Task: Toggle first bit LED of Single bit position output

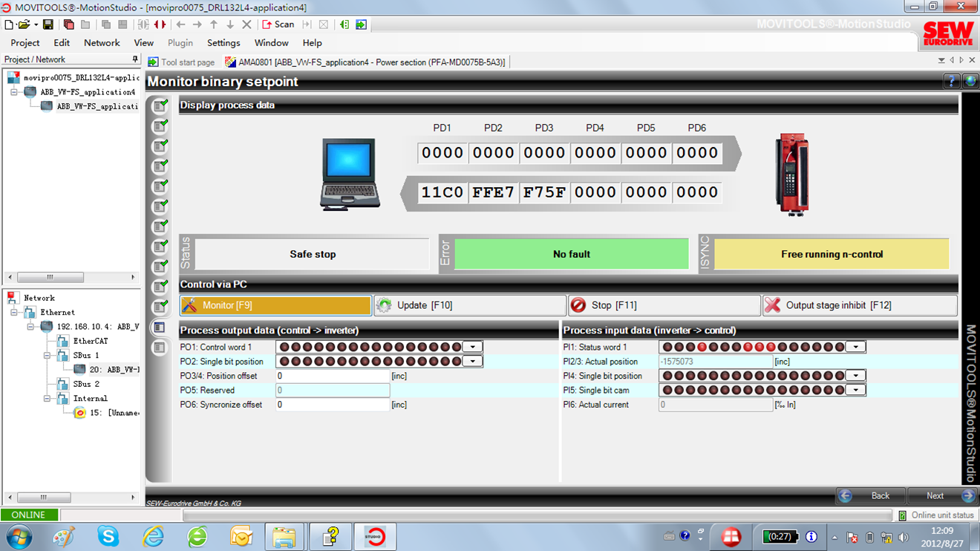Action: click(284, 362)
